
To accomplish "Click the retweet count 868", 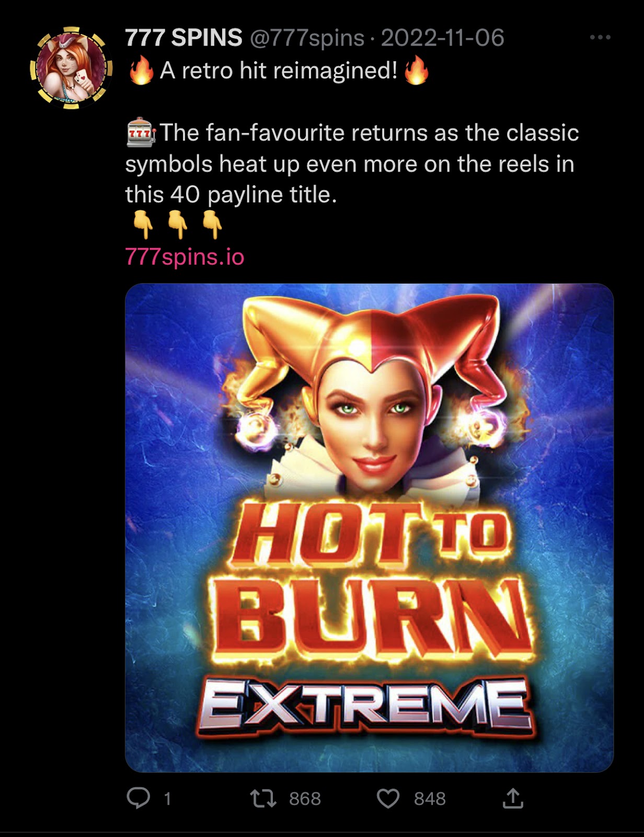I will click(305, 799).
